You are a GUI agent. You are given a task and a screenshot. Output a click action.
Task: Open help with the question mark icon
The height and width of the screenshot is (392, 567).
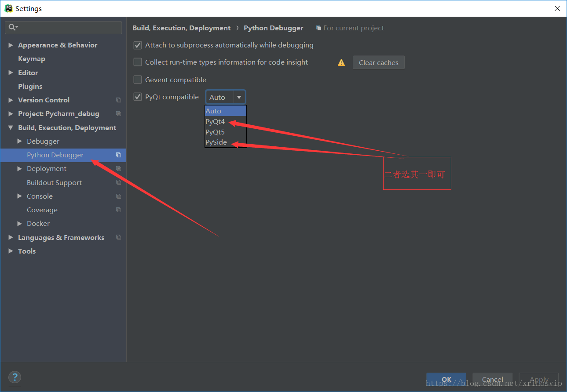(x=15, y=377)
